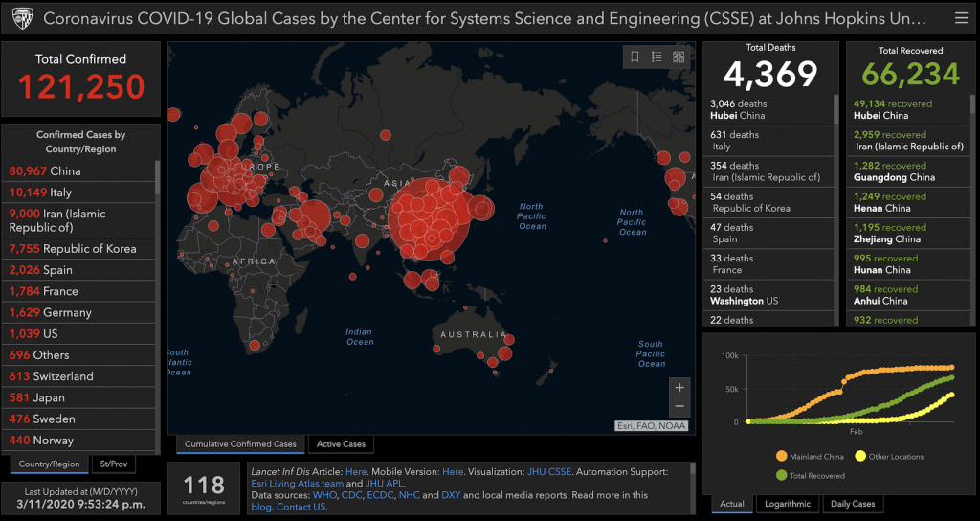Image resolution: width=980 pixels, height=521 pixels.
Task: Select 995 recovered Hunan China entry
Action: coord(909,263)
